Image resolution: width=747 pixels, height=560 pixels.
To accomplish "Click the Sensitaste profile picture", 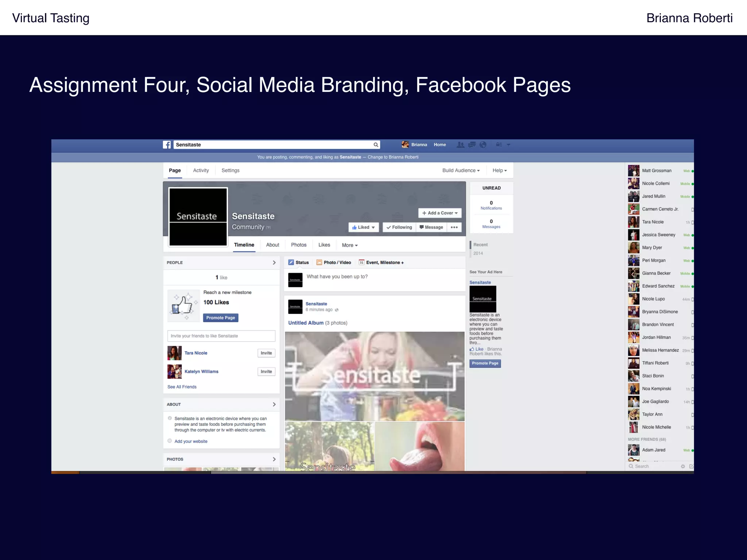I will (x=198, y=217).
